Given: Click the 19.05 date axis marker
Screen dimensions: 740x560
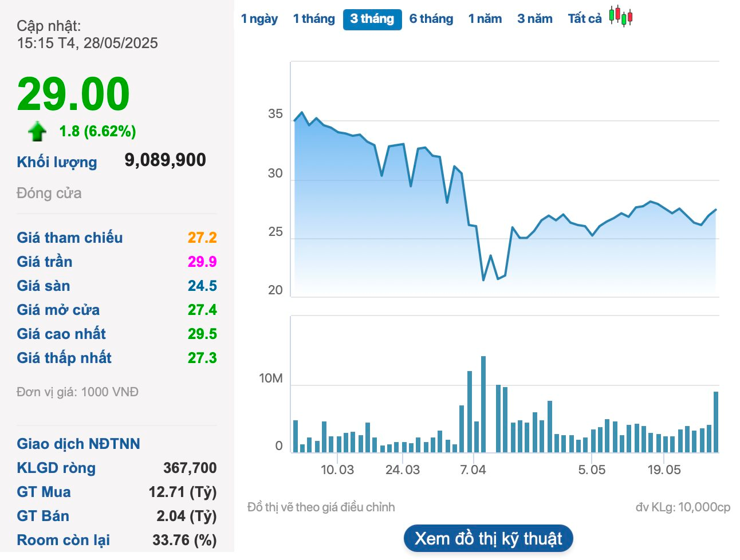Looking at the screenshot, I should coord(664,470).
